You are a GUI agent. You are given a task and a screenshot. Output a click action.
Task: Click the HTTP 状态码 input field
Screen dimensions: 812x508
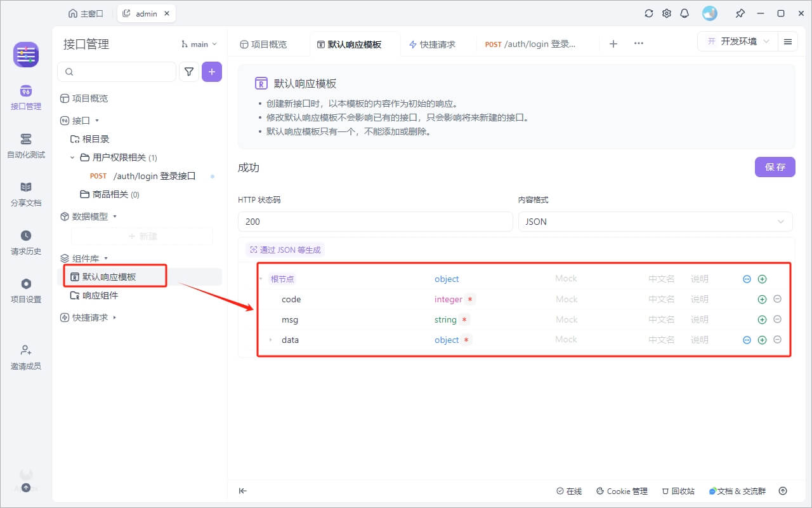[x=375, y=222]
